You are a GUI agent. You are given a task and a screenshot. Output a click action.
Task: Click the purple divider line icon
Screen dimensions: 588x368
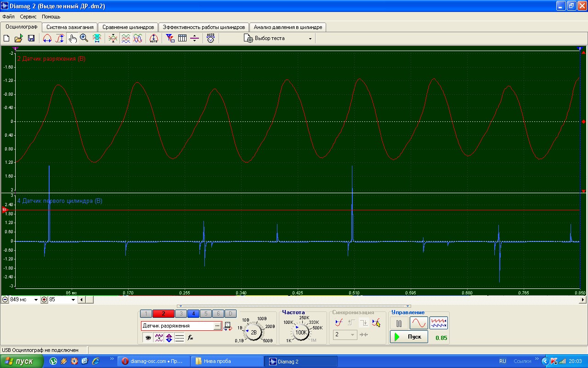click(194, 38)
